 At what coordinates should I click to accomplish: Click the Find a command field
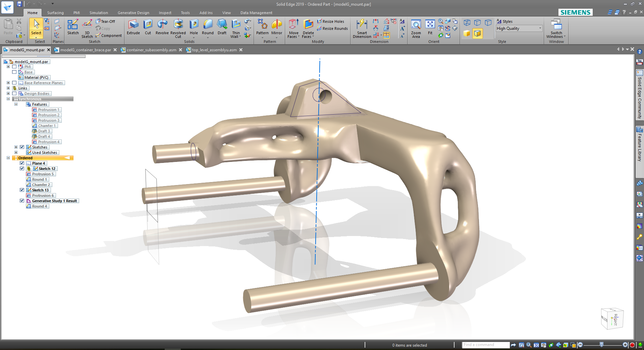[x=486, y=345]
